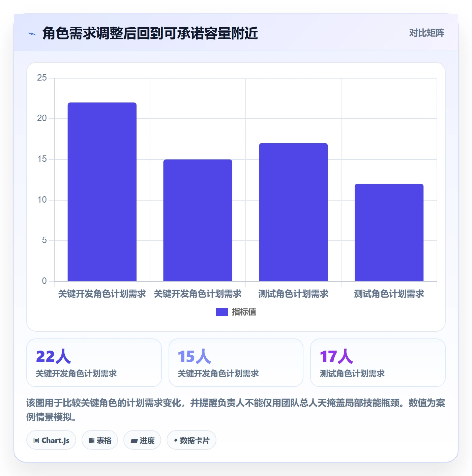This screenshot has height=476, width=472.
Task: Click the chart bar valued 15
Action: coord(198,220)
